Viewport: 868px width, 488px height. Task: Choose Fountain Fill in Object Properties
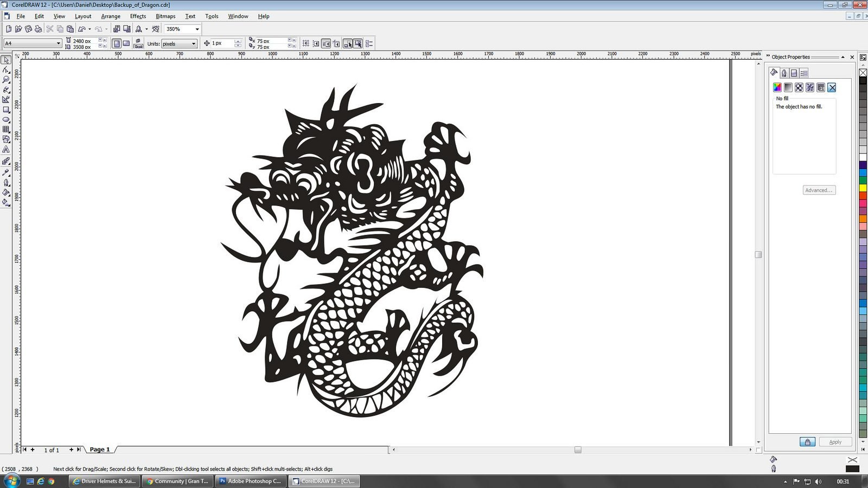click(x=788, y=87)
